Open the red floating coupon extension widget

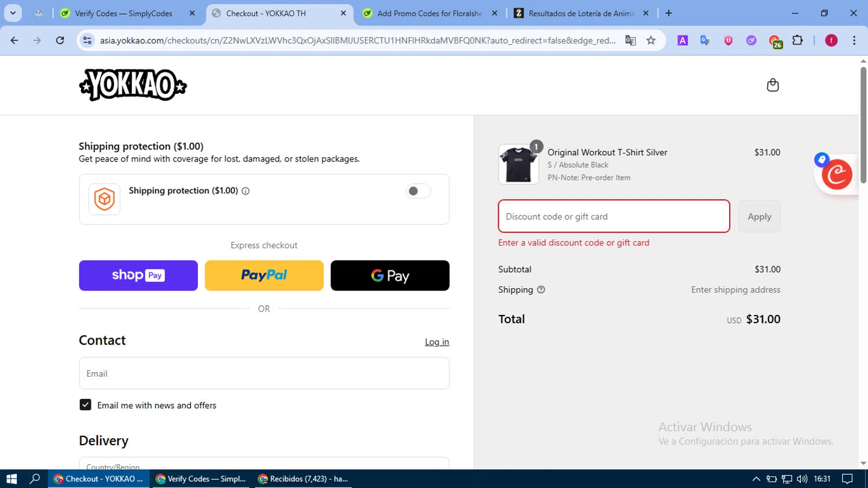pos(837,174)
